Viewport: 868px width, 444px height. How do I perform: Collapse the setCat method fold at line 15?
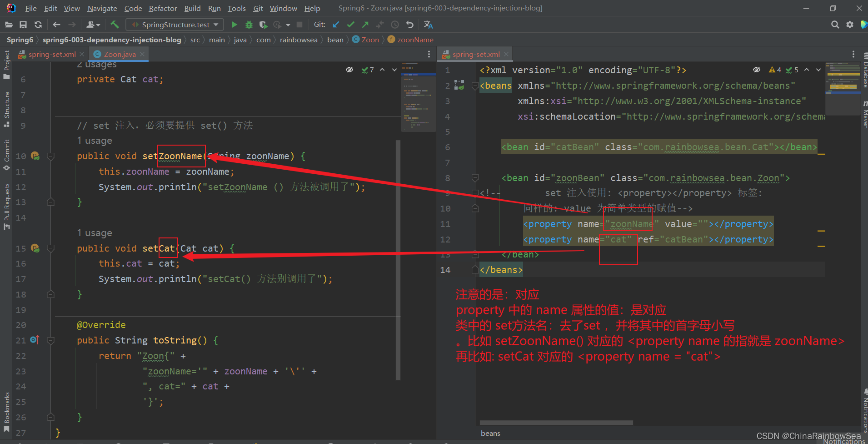(51, 248)
